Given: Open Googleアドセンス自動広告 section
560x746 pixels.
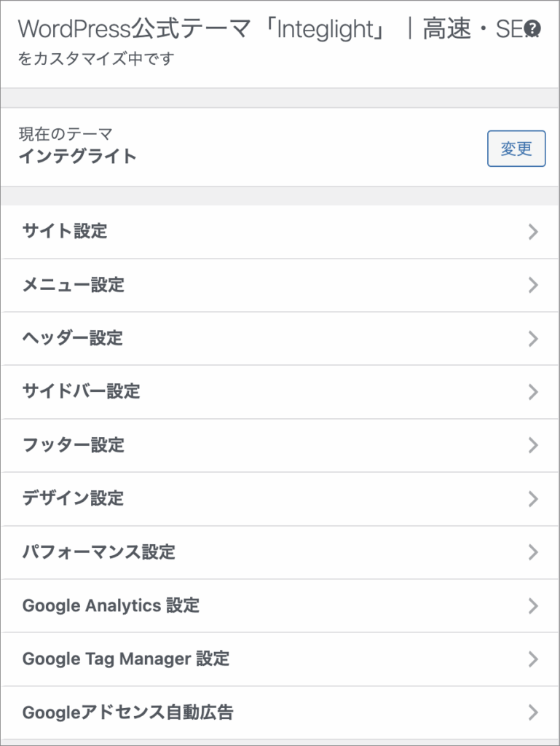Looking at the screenshot, I should (x=128, y=712).
